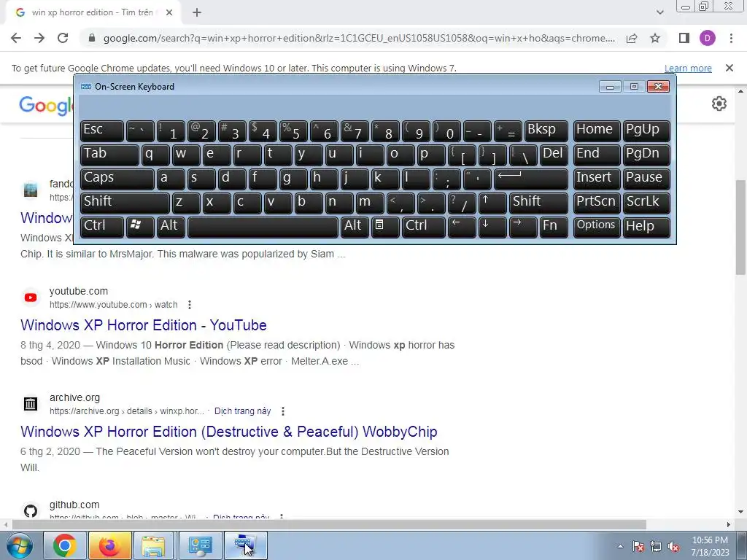The image size is (747, 560).
Task: Open more options for the archive.org result
Action: click(283, 411)
